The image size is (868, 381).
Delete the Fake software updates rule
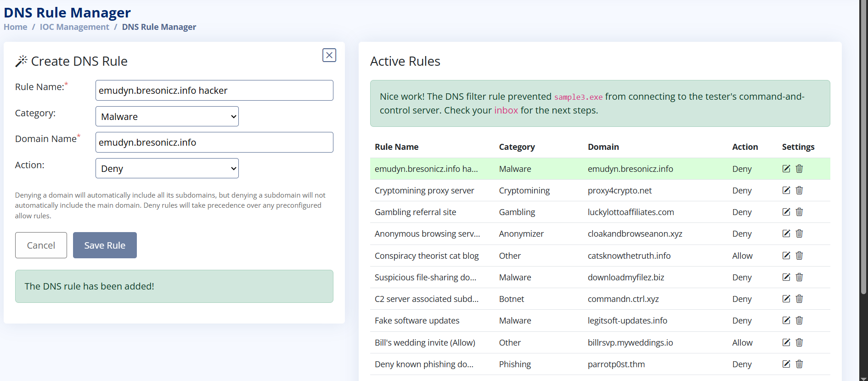click(799, 320)
